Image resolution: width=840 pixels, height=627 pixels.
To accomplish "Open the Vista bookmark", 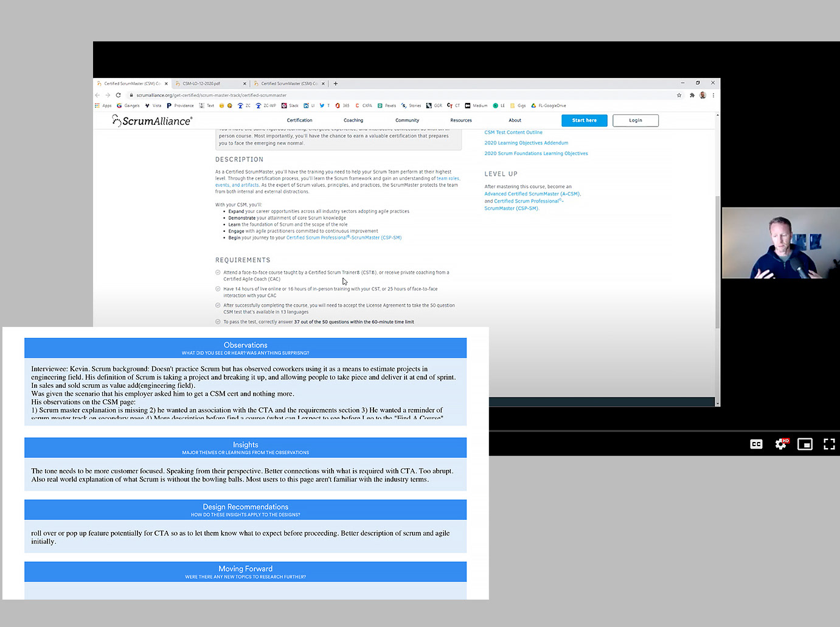I will (153, 105).
